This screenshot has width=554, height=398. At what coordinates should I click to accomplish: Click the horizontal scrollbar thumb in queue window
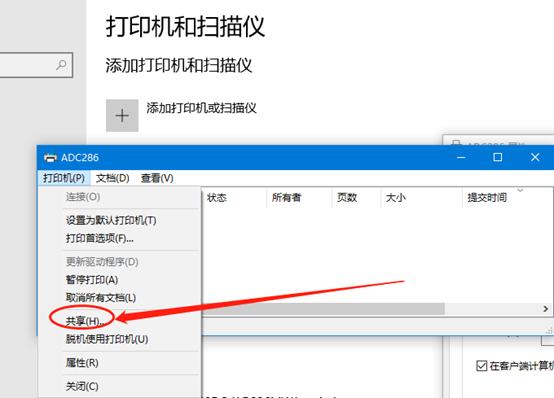[x=323, y=309]
